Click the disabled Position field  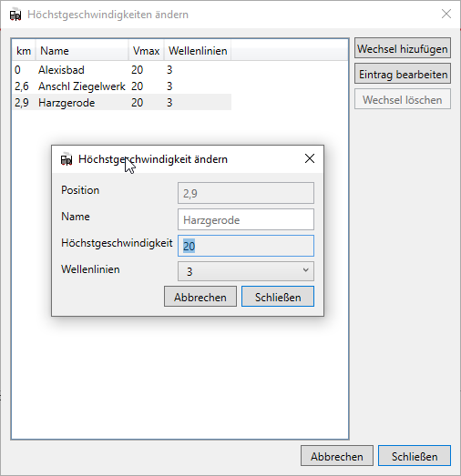(x=246, y=193)
